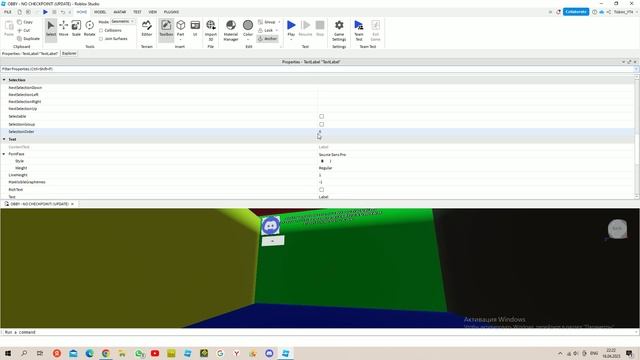Open the Play mode dropdown arrow
Image resolution: width=640 pixels, height=360 pixels.
(291, 40)
